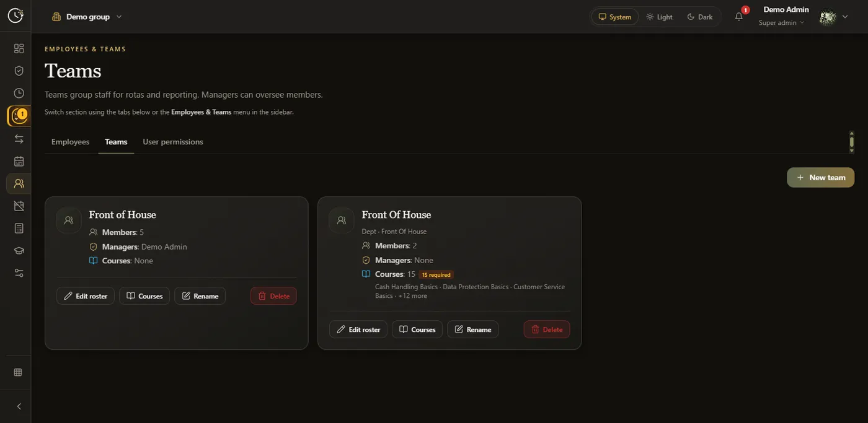This screenshot has width=868, height=423.
Task: Edit roster for the 5-member Front of House team
Action: pyautogui.click(x=86, y=296)
